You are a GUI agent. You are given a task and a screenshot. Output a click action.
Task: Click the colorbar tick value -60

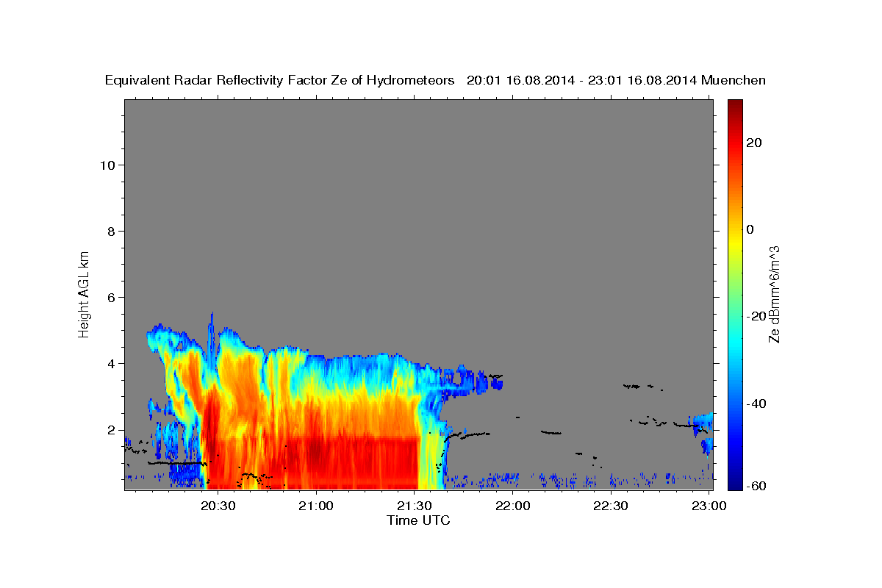click(x=756, y=487)
